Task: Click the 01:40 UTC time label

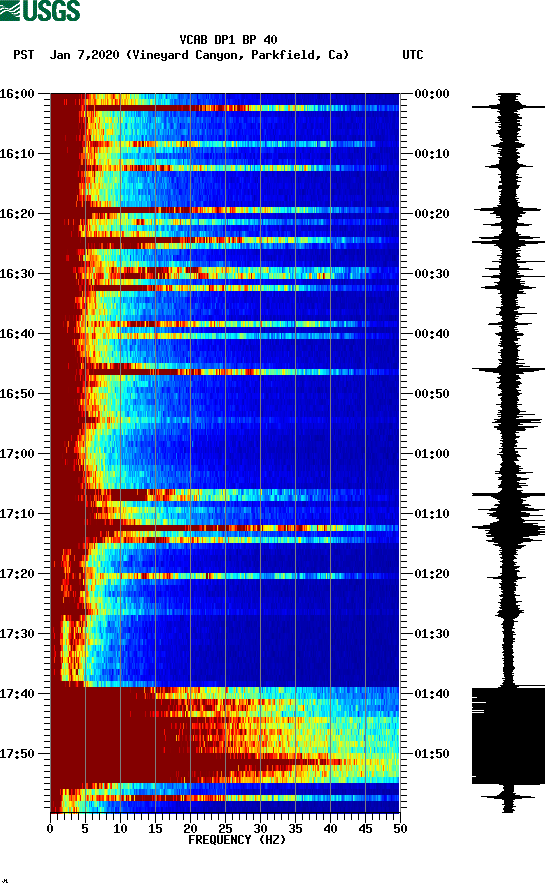Action: click(x=432, y=694)
